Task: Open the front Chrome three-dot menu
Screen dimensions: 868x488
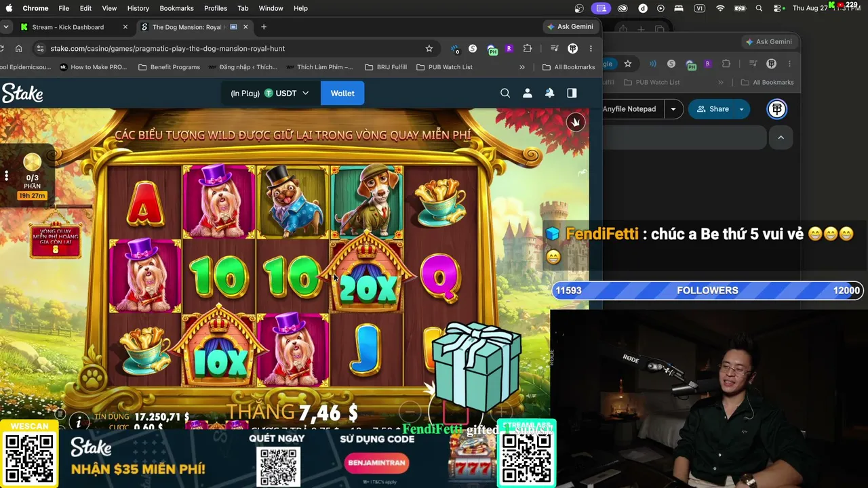Action: 591,49
